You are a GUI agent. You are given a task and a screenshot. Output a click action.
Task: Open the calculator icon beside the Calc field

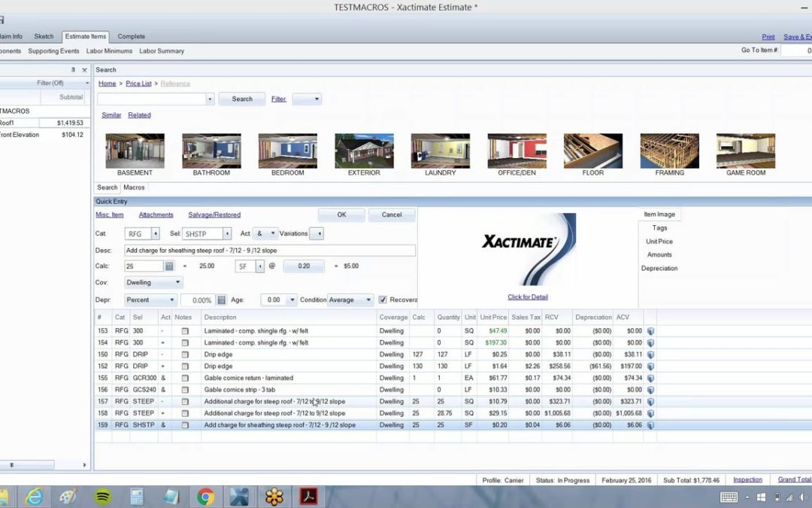coord(169,266)
